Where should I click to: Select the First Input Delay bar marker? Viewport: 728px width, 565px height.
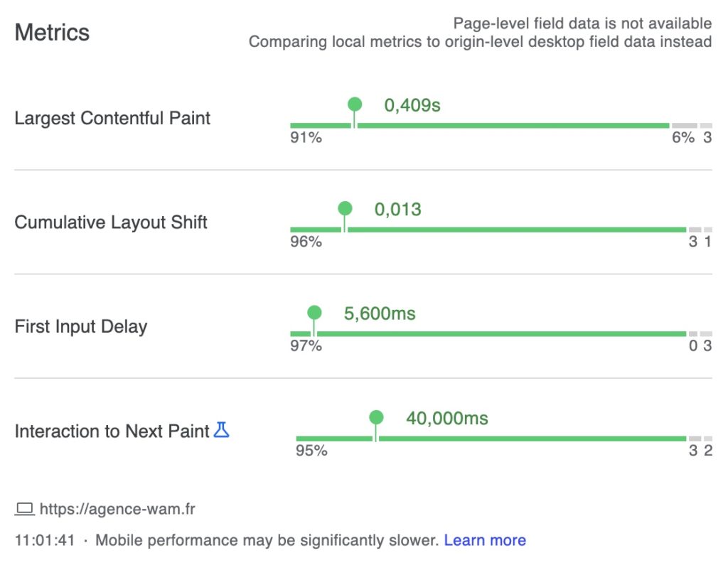pyautogui.click(x=314, y=313)
